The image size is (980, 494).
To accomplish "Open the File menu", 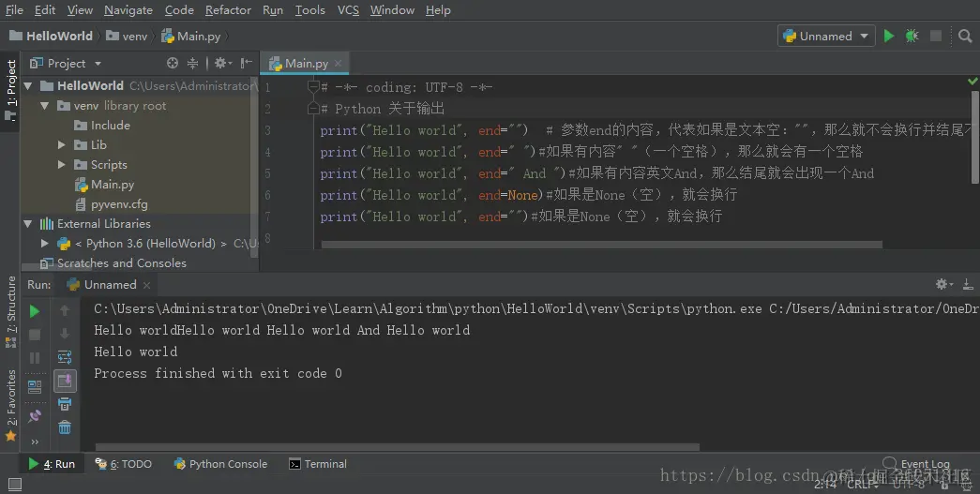I will point(14,10).
